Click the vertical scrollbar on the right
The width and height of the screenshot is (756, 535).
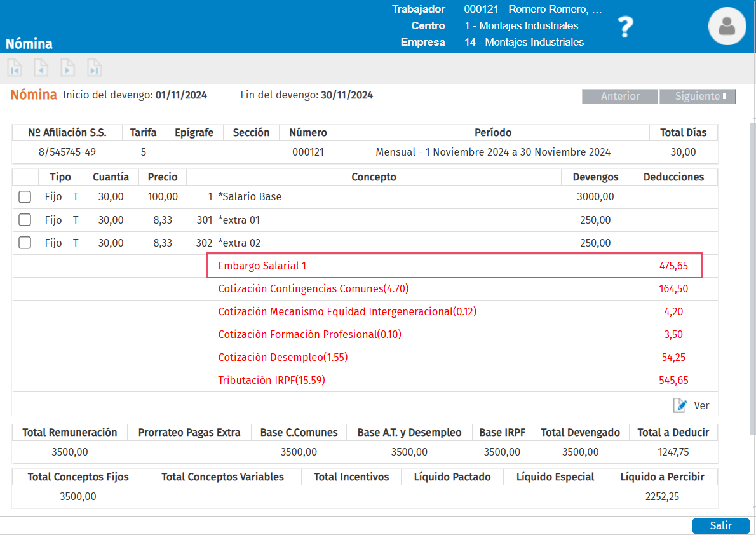pyautogui.click(x=753, y=280)
